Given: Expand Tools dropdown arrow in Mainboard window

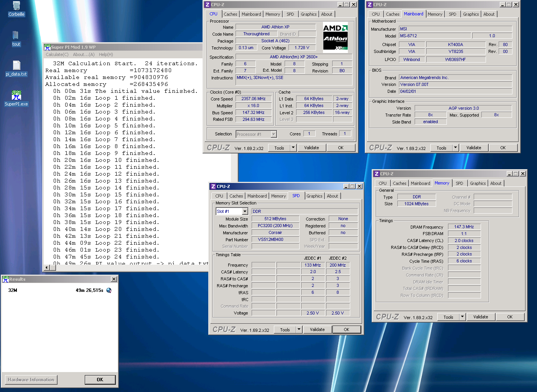Looking at the screenshot, I should [455, 148].
